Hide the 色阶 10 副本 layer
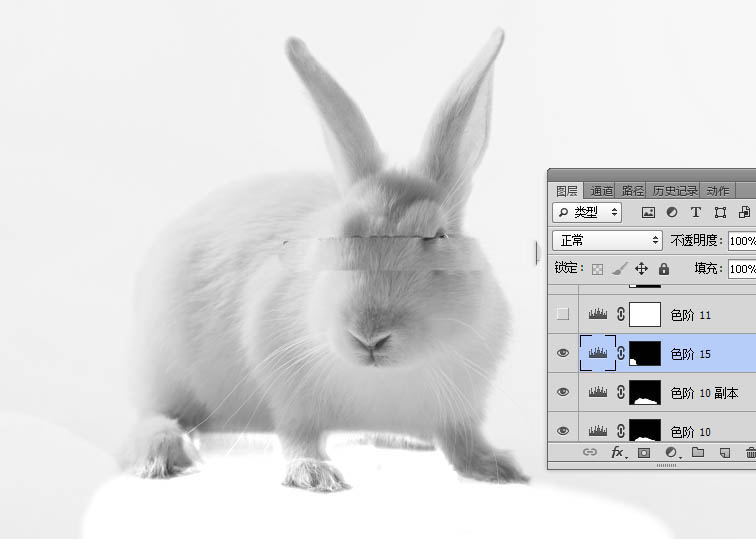This screenshot has width=756, height=539. coord(563,393)
